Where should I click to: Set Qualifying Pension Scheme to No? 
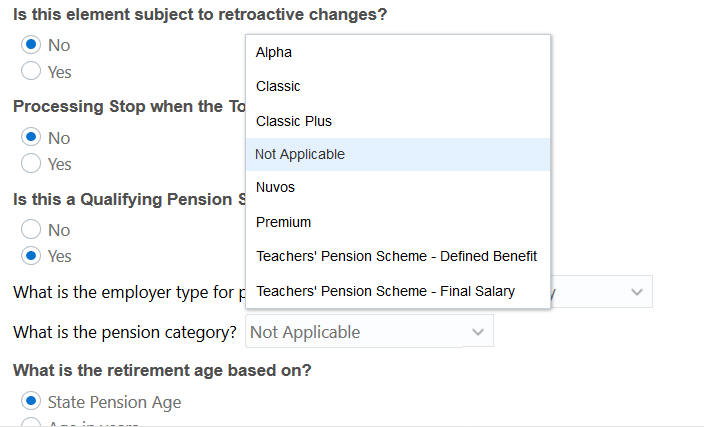click(x=31, y=229)
